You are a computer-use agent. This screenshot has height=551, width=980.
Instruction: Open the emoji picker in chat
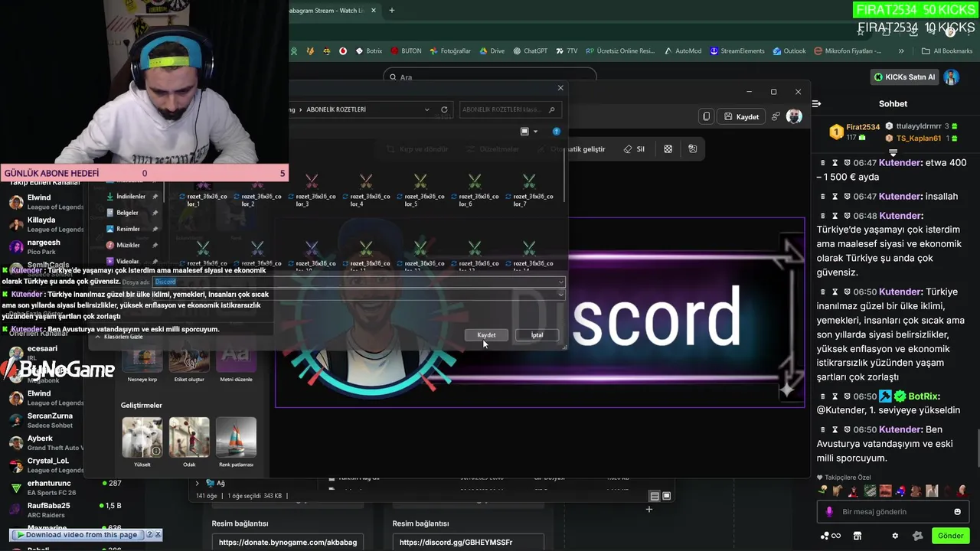pyautogui.click(x=957, y=512)
